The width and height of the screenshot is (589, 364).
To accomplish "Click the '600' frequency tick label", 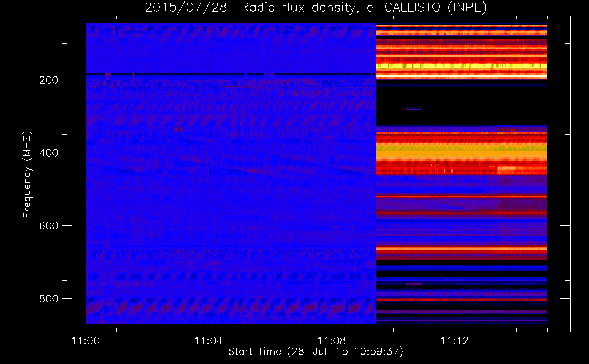I will pyautogui.click(x=49, y=226).
